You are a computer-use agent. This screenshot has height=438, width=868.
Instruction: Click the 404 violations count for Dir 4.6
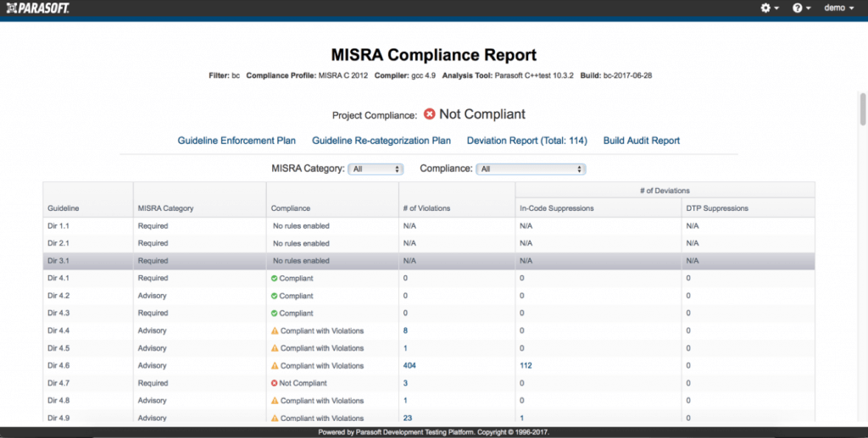pos(409,366)
